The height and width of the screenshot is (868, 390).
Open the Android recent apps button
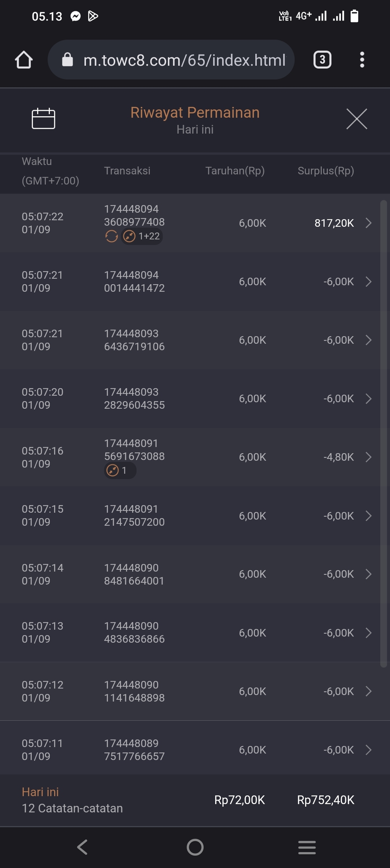point(307,847)
